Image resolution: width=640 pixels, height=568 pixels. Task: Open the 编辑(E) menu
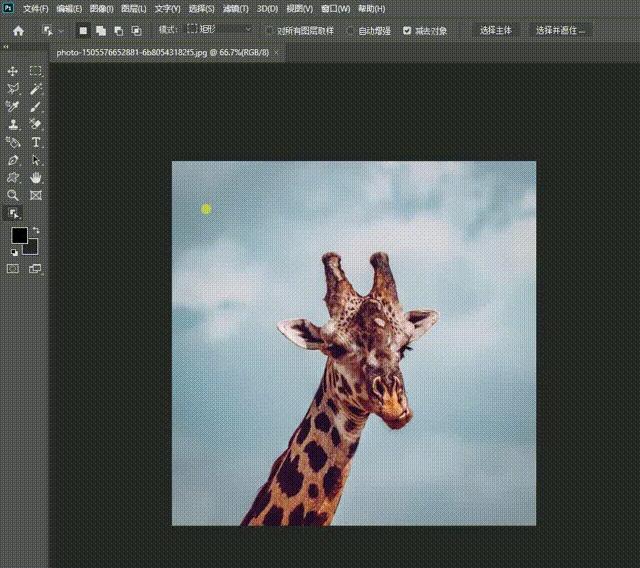69,9
